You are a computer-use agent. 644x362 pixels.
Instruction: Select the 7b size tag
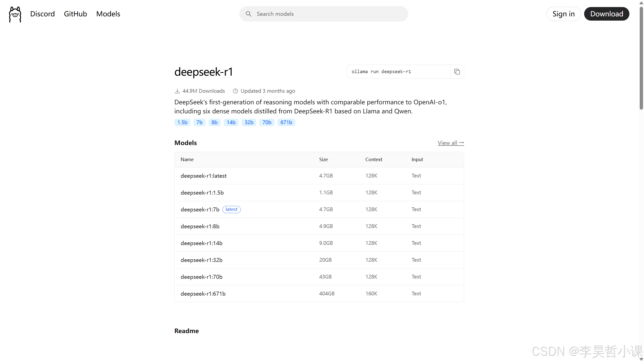[x=199, y=122]
